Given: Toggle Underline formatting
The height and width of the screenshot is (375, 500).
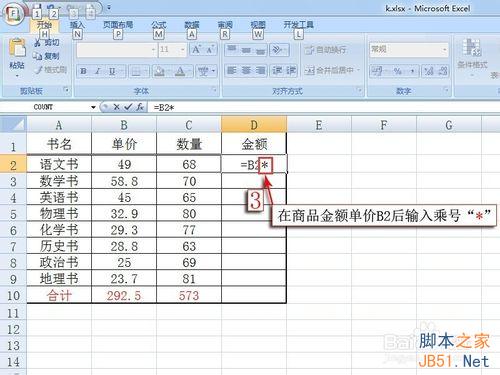Looking at the screenshot, I should click(112, 71).
